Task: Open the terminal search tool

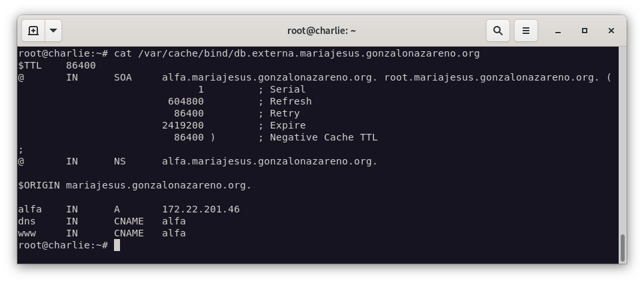Action: pos(498,31)
